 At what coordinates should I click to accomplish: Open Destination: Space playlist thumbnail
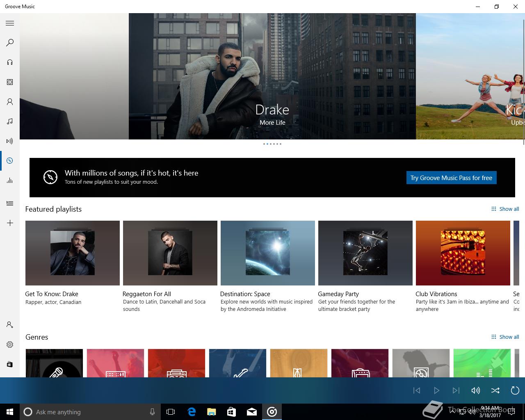(268, 253)
